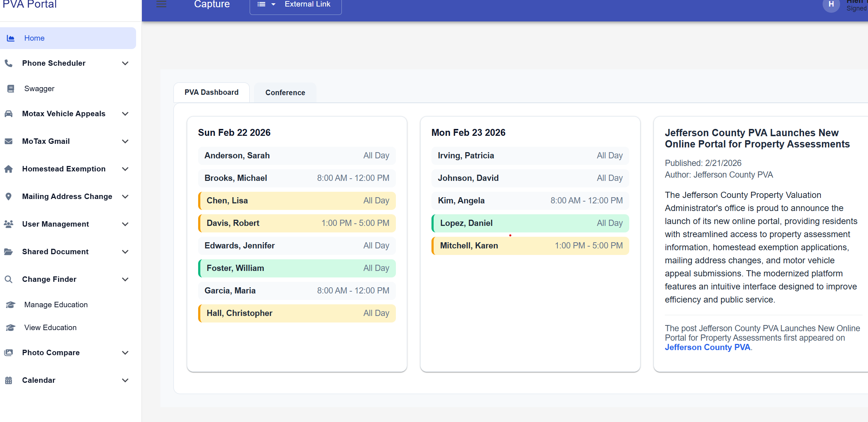The width and height of the screenshot is (868, 422).
Task: Click the Change Finder magnifier icon
Action: (8, 279)
